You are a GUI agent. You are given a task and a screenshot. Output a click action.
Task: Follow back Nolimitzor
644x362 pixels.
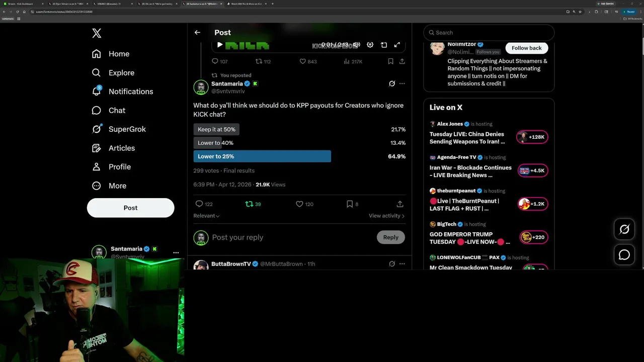526,48
